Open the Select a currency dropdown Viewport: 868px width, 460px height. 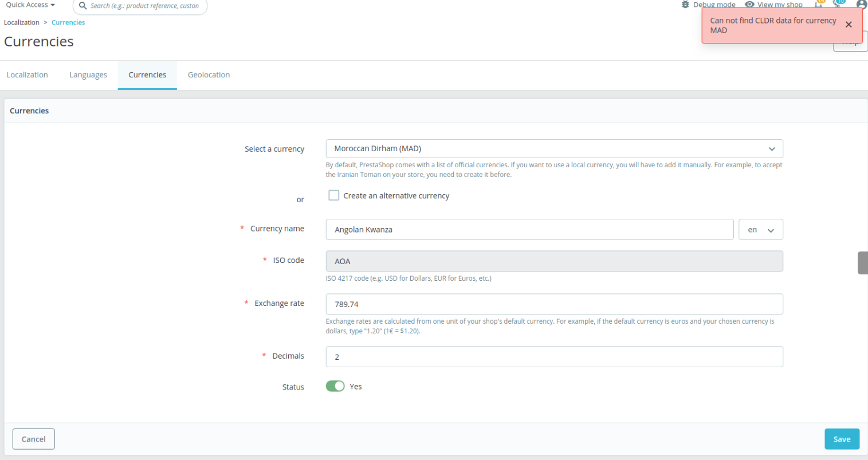pyautogui.click(x=554, y=148)
